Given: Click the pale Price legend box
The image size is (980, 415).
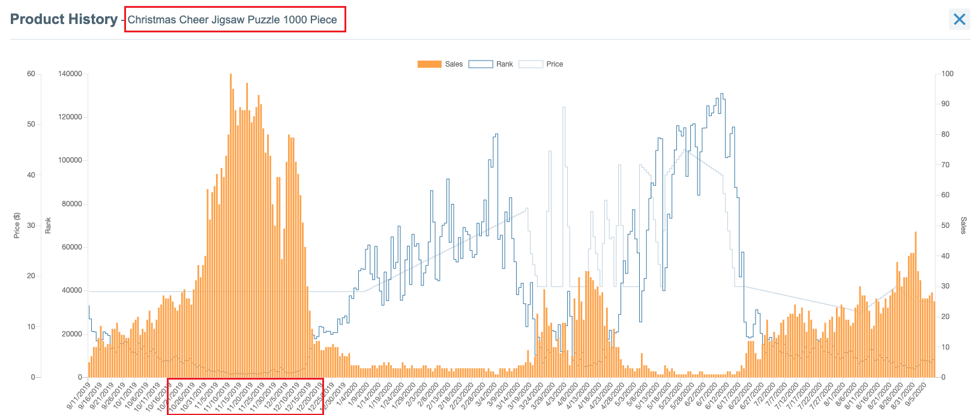Looking at the screenshot, I should pyautogui.click(x=531, y=64).
